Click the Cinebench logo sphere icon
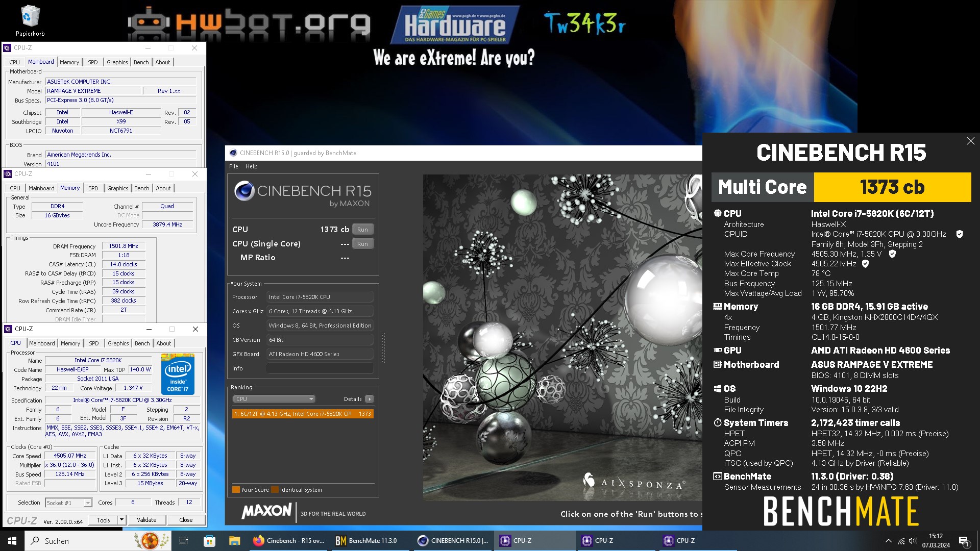Image resolution: width=980 pixels, height=551 pixels. click(x=244, y=191)
